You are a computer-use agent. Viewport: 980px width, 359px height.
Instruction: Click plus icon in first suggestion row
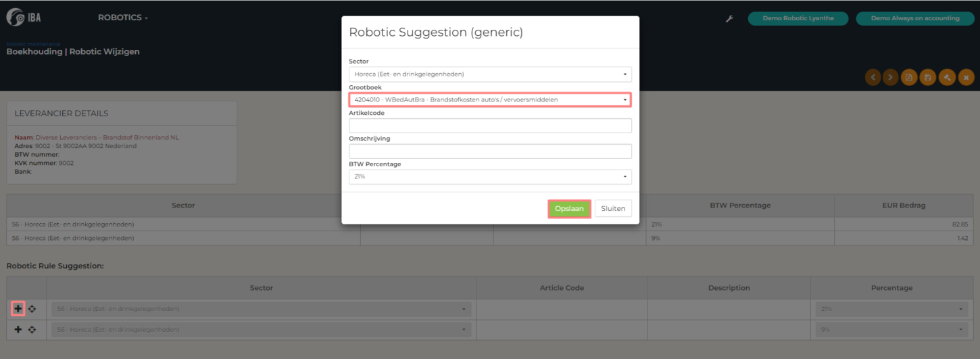[18, 309]
